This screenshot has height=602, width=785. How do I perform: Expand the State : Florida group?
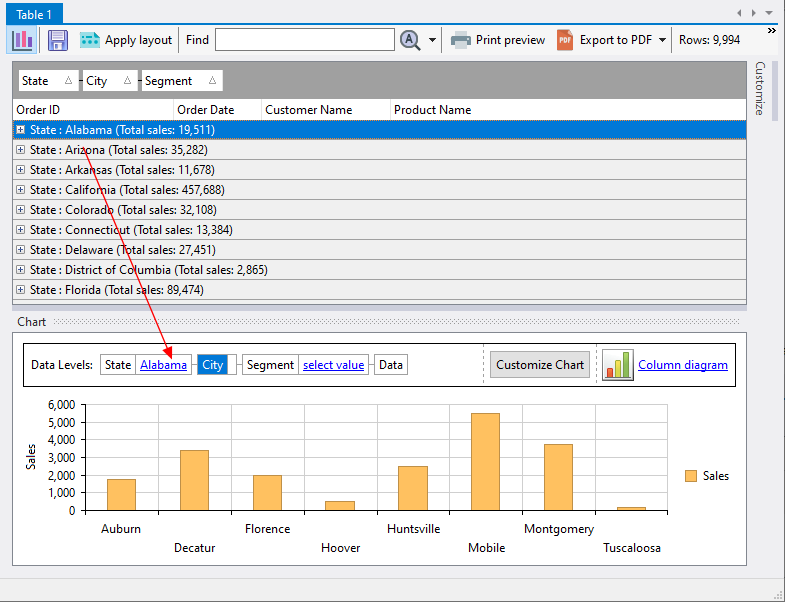21,290
